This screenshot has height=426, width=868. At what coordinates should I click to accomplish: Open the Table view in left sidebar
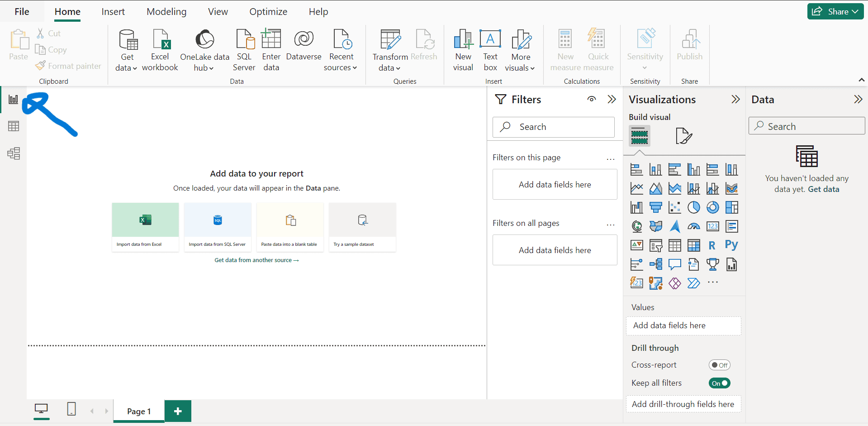click(x=14, y=126)
